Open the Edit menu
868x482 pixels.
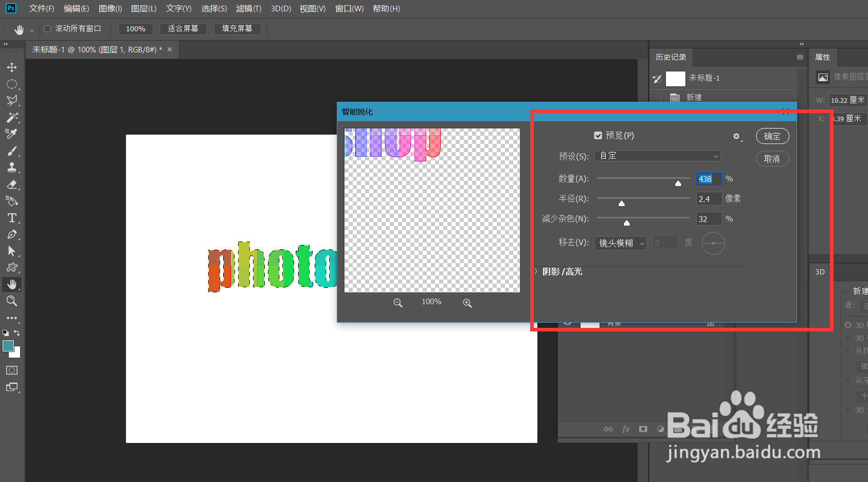click(x=76, y=9)
